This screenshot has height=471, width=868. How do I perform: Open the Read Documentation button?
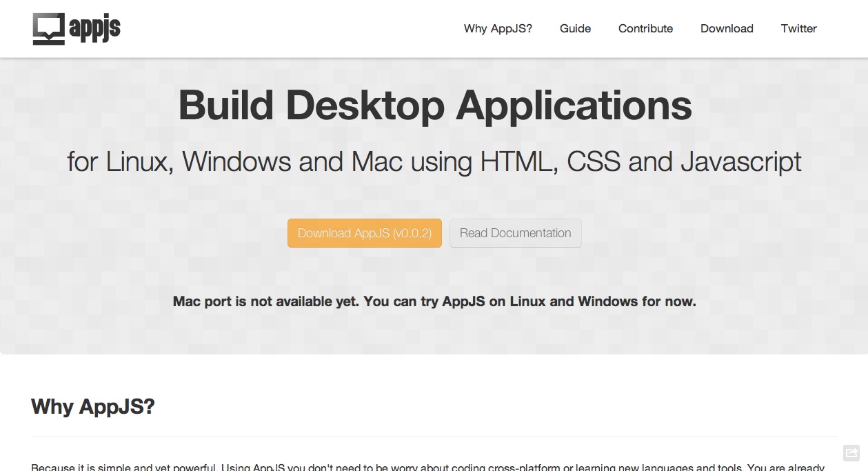(516, 233)
